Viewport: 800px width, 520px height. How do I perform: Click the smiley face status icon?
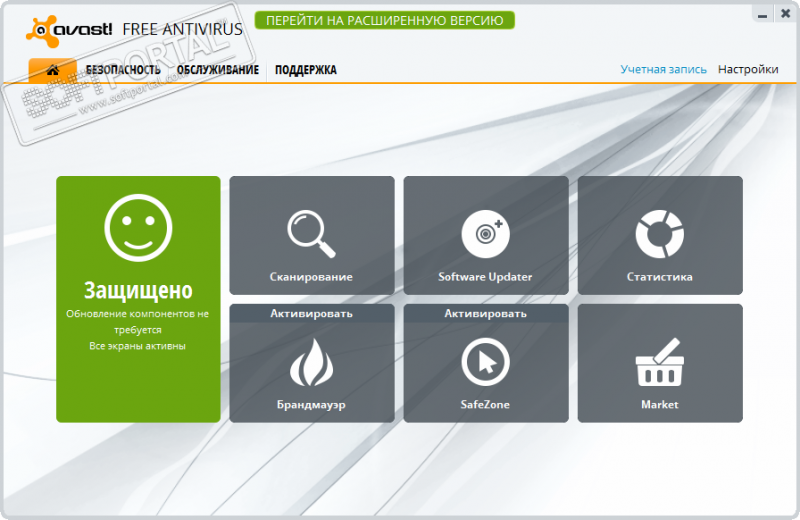pos(138,228)
